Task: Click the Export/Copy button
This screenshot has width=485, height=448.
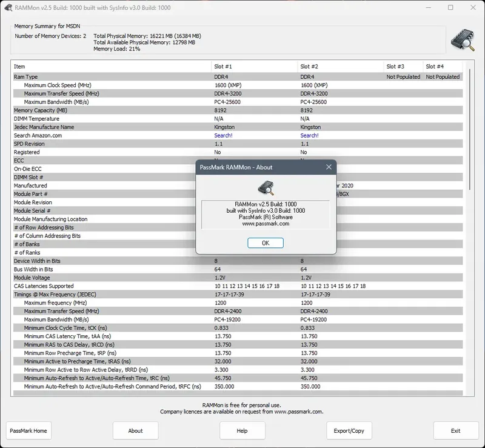Action: point(349,430)
